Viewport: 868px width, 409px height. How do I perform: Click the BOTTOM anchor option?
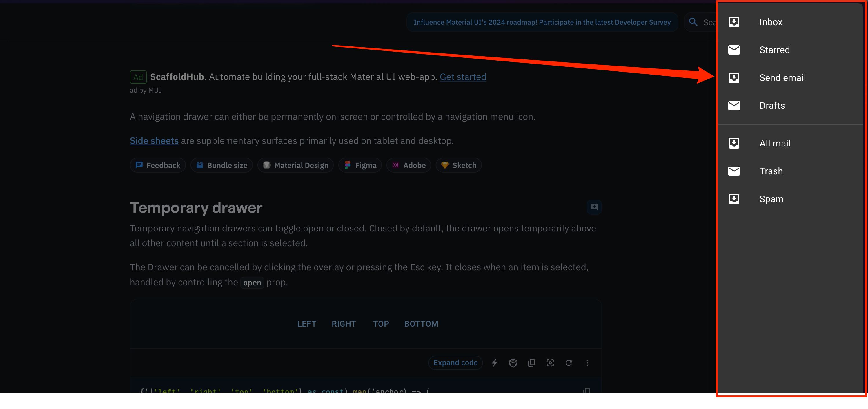(421, 324)
